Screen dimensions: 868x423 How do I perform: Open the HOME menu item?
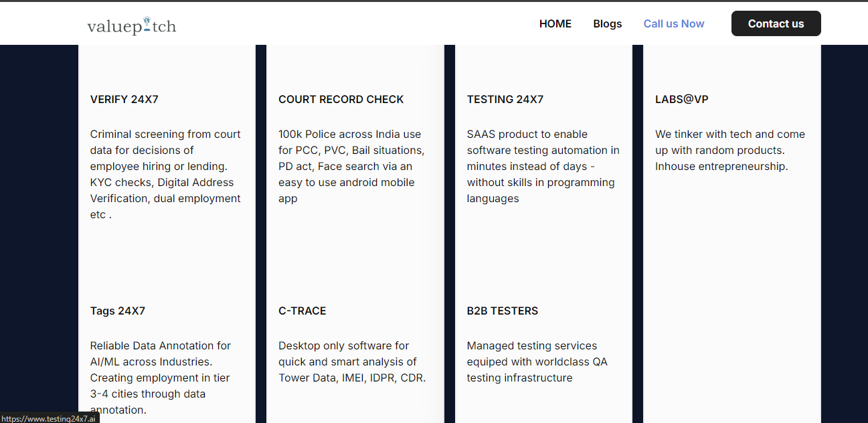click(x=555, y=24)
